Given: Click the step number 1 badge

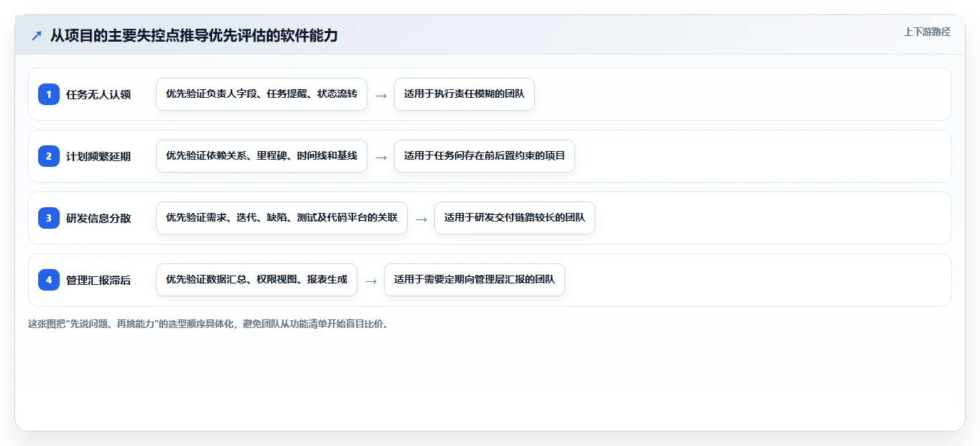Looking at the screenshot, I should pos(49,94).
